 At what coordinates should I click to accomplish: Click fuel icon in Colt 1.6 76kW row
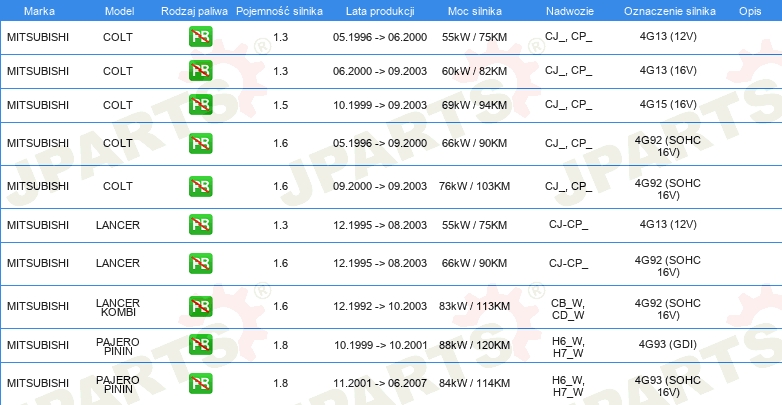point(200,186)
